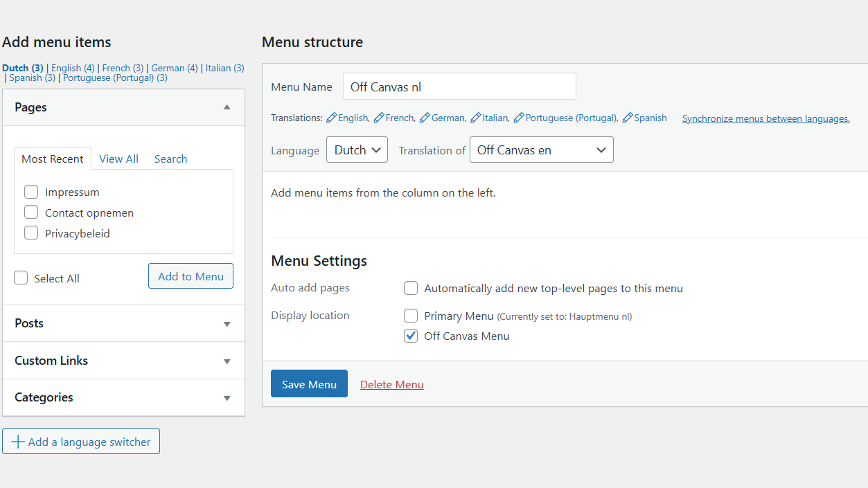868x488 pixels.
Task: Click the Add to Menu button
Action: (191, 276)
